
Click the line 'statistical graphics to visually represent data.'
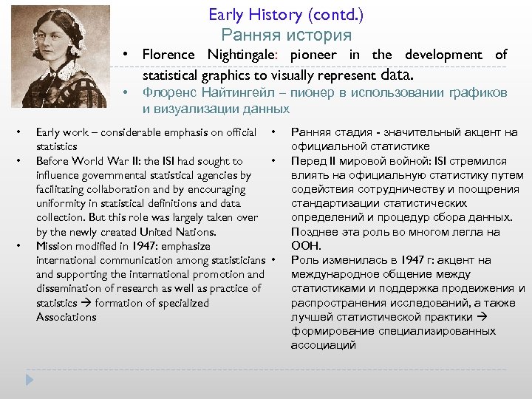[x=278, y=75]
